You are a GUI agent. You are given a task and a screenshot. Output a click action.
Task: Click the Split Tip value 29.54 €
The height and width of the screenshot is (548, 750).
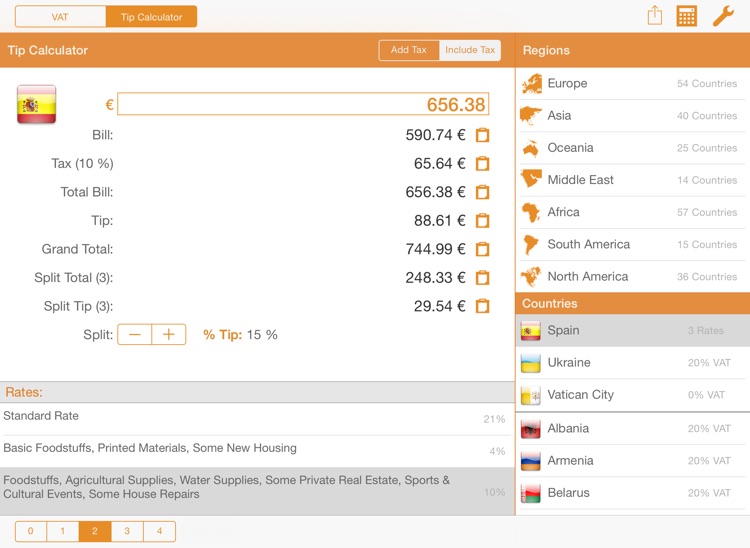[x=440, y=306]
